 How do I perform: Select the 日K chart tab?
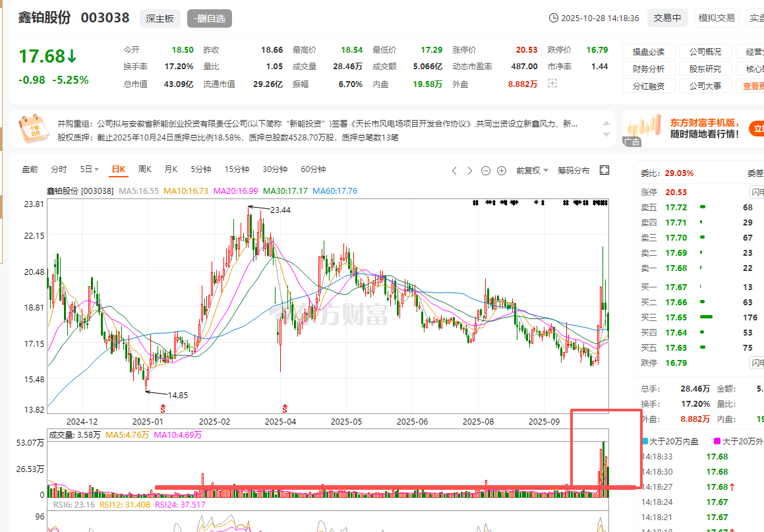[x=119, y=169]
